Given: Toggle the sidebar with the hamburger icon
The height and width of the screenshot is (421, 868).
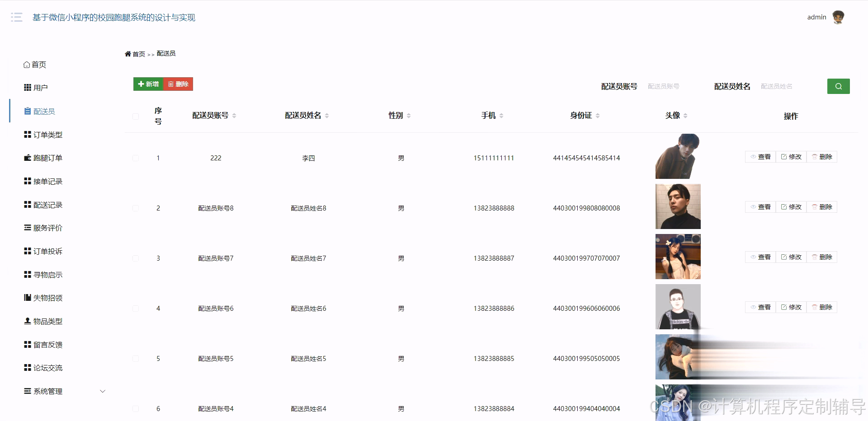Looking at the screenshot, I should (x=16, y=17).
